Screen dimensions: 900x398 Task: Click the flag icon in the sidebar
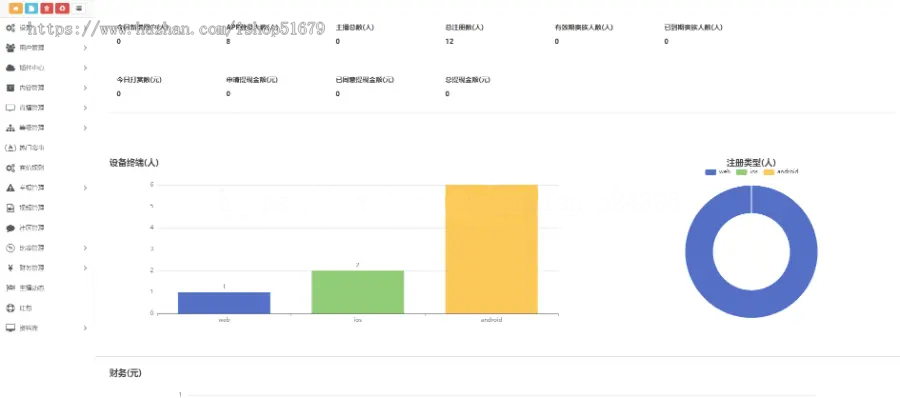10,288
